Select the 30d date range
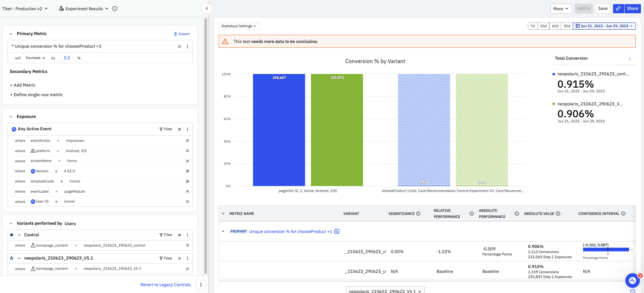644x293 pixels. coord(543,26)
